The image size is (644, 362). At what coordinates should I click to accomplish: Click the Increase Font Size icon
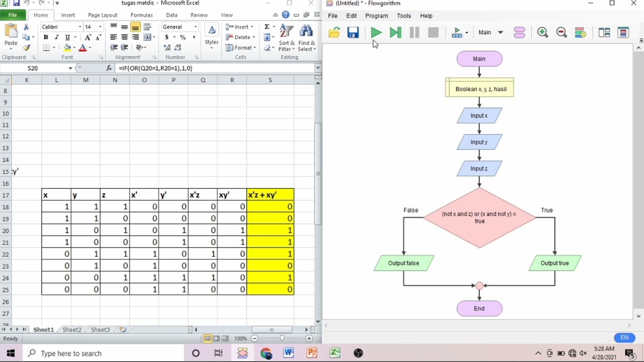[88, 37]
